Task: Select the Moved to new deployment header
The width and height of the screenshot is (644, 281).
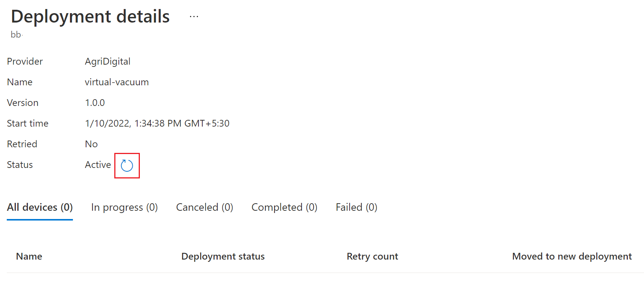Action: coord(572,256)
